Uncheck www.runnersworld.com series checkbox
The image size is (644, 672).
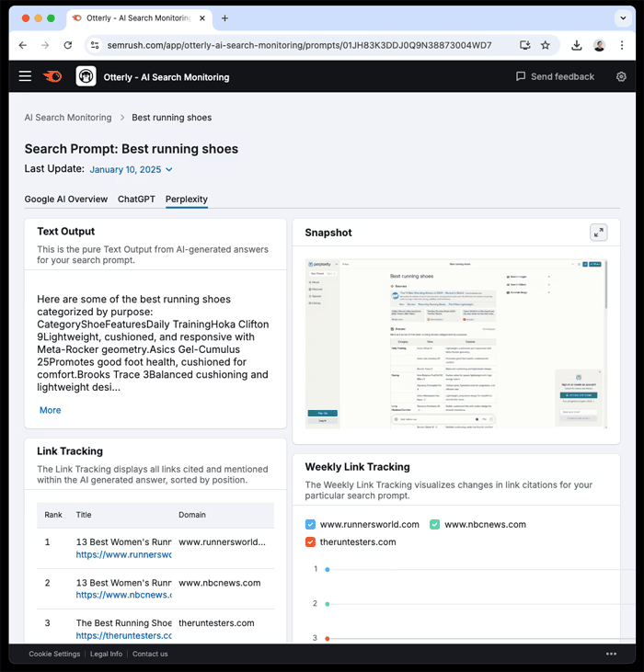click(310, 524)
